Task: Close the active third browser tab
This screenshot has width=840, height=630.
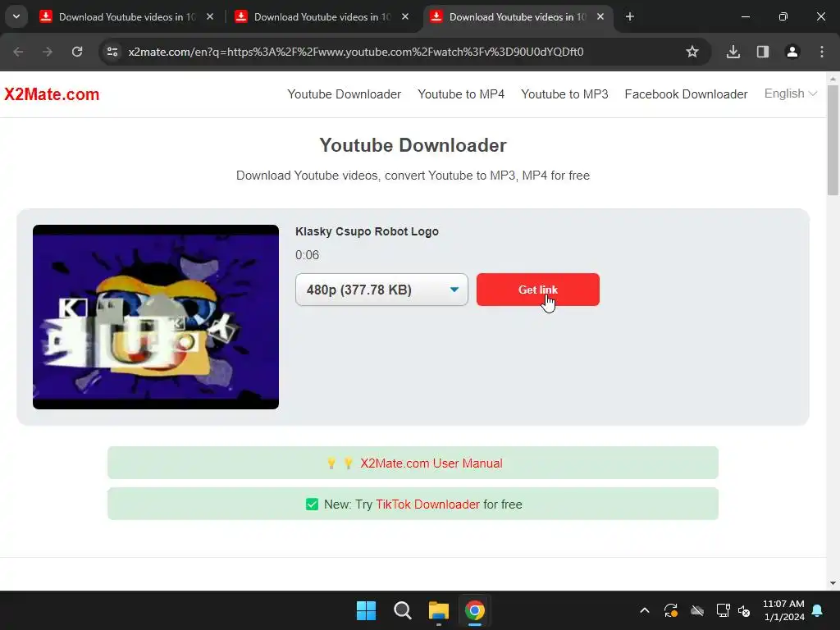Action: (x=600, y=17)
